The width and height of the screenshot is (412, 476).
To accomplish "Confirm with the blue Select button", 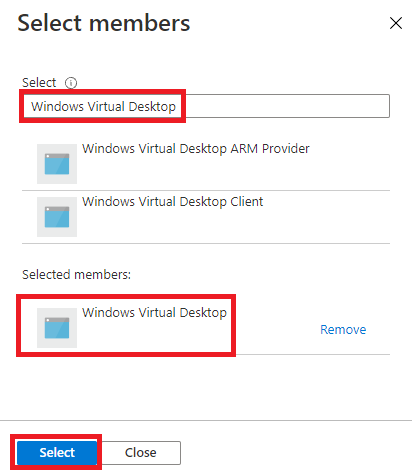I will coord(57,452).
